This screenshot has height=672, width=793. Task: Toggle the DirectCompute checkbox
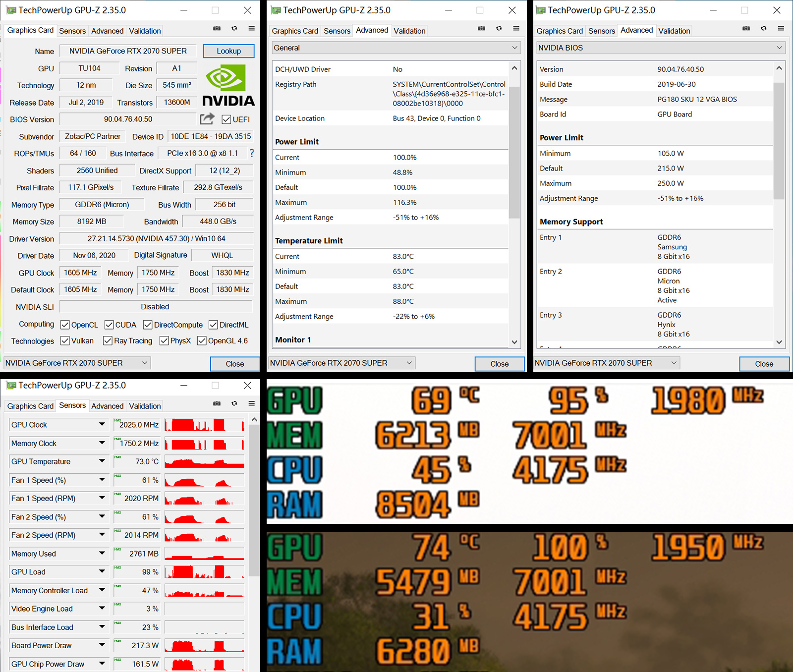(148, 325)
